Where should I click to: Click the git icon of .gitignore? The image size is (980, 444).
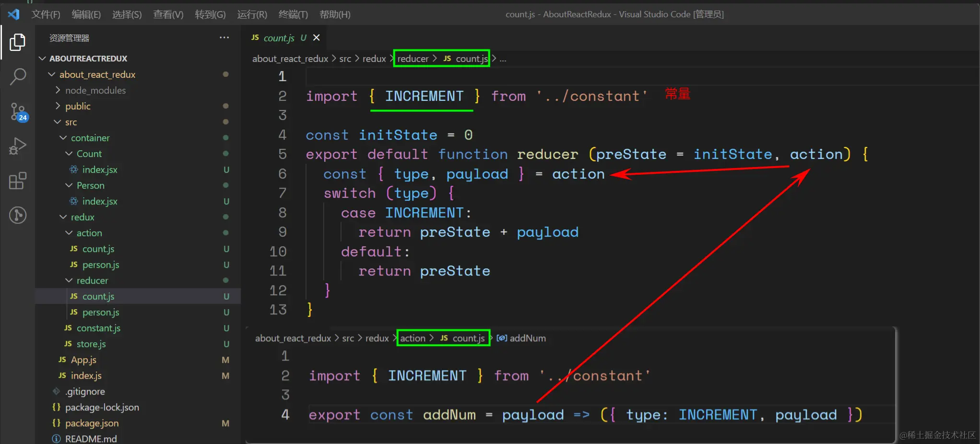pyautogui.click(x=57, y=391)
